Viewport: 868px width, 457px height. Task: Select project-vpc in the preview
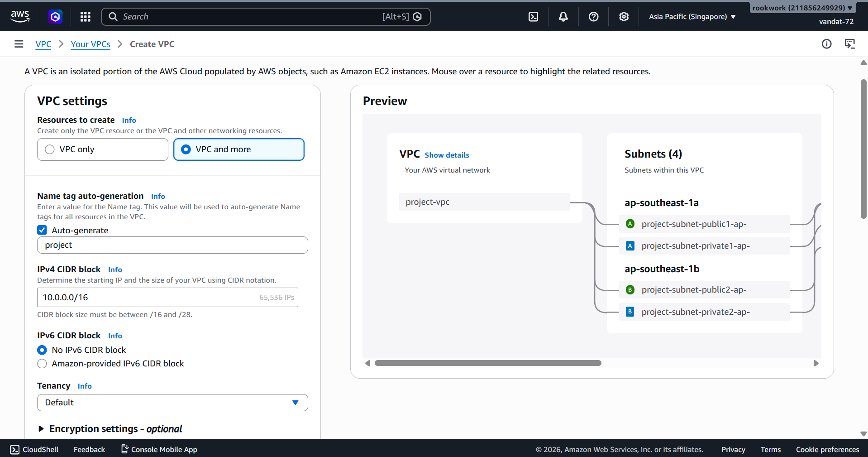click(x=484, y=202)
